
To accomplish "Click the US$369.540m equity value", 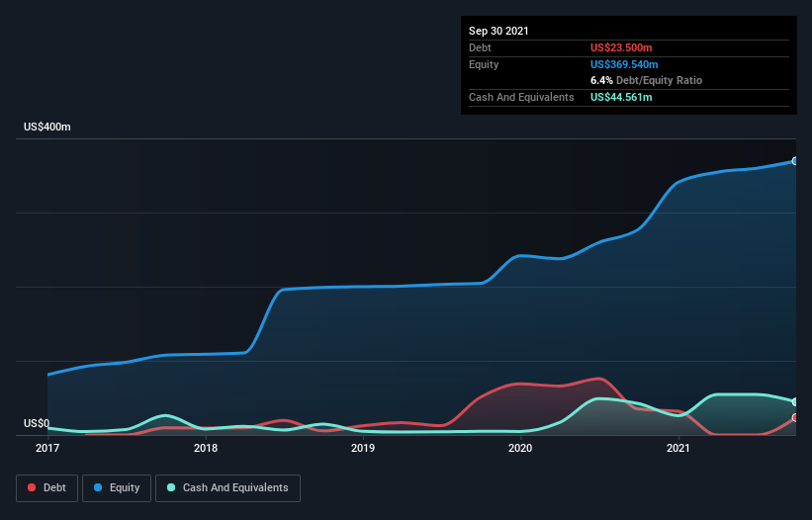I will tap(624, 64).
